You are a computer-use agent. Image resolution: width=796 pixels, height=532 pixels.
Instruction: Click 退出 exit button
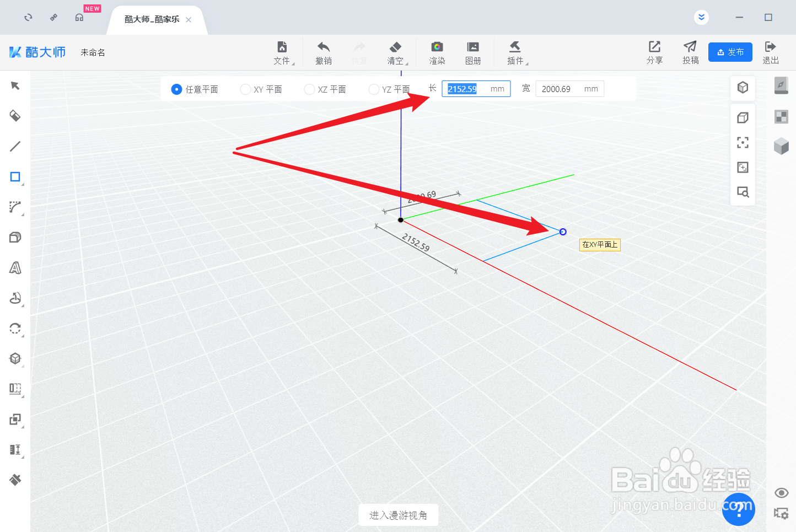(x=771, y=53)
